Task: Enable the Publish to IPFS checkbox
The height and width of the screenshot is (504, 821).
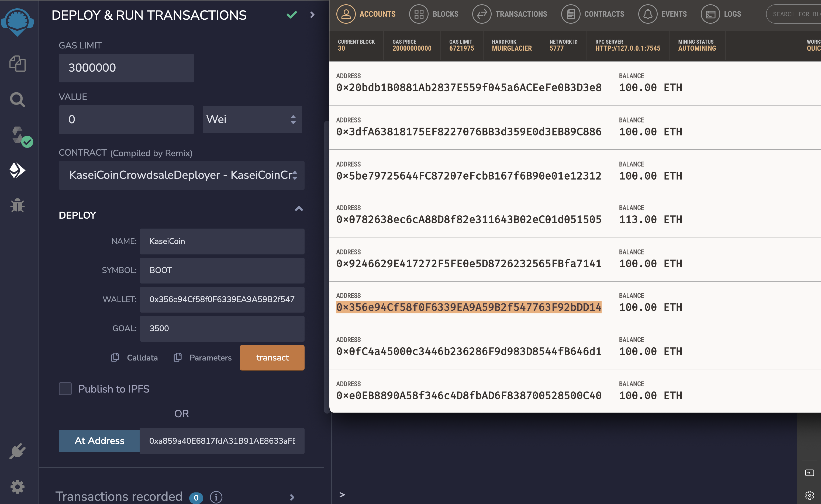Action: pos(65,389)
